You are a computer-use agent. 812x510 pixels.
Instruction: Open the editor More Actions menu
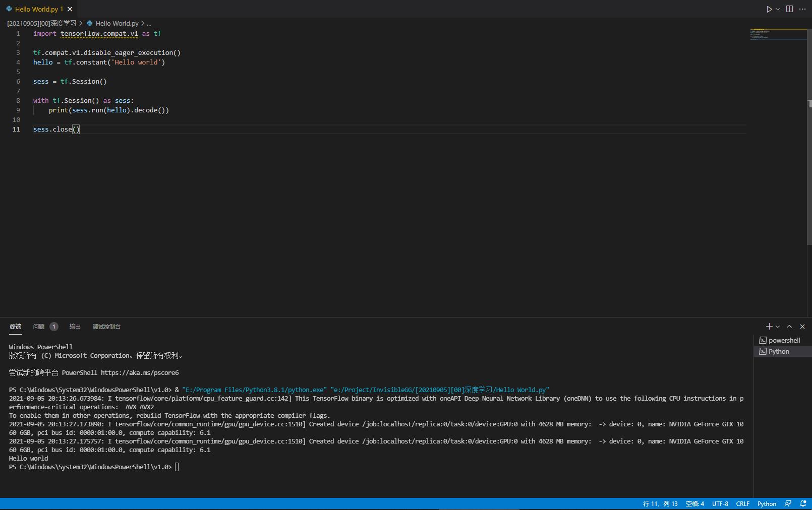coord(802,9)
